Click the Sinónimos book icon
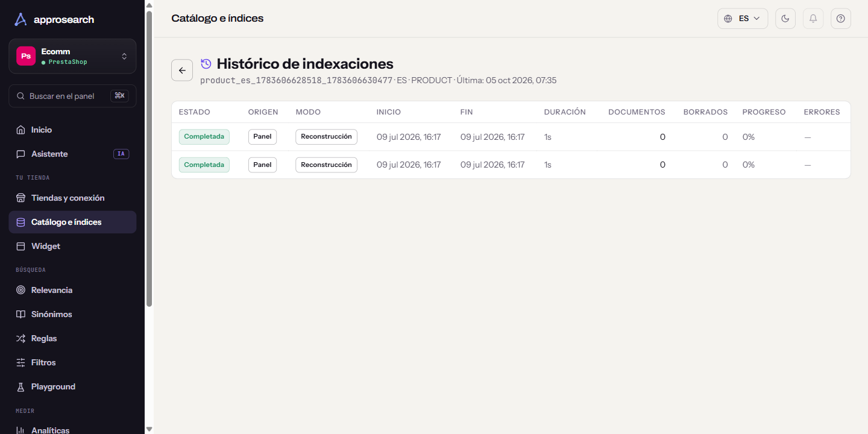 (x=20, y=314)
